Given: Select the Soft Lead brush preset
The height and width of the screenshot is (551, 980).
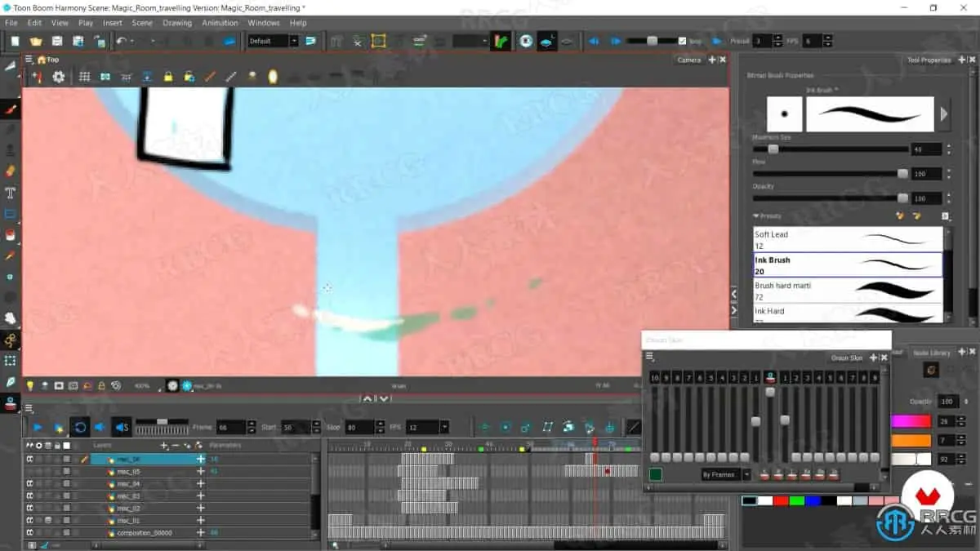Looking at the screenshot, I should [x=848, y=239].
